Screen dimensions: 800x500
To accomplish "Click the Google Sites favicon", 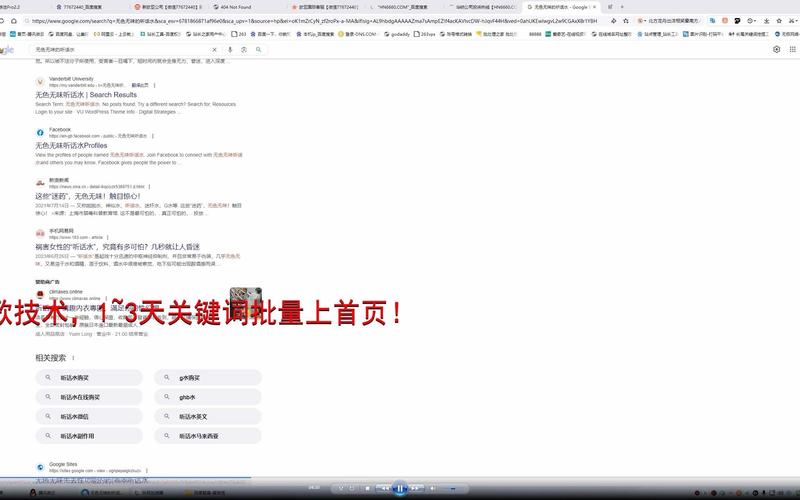I will coord(40,467).
